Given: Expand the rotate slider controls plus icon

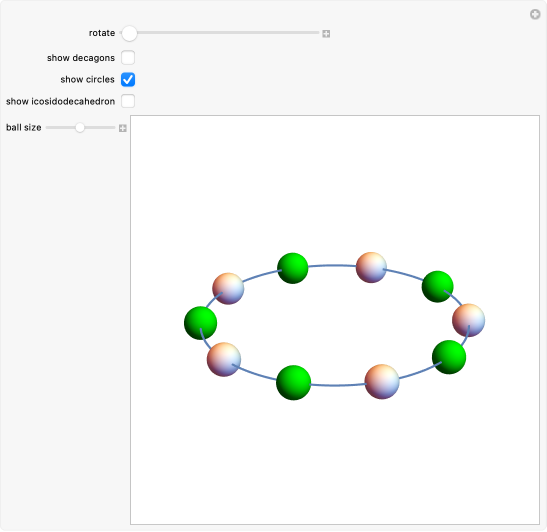Looking at the screenshot, I should 326,34.
